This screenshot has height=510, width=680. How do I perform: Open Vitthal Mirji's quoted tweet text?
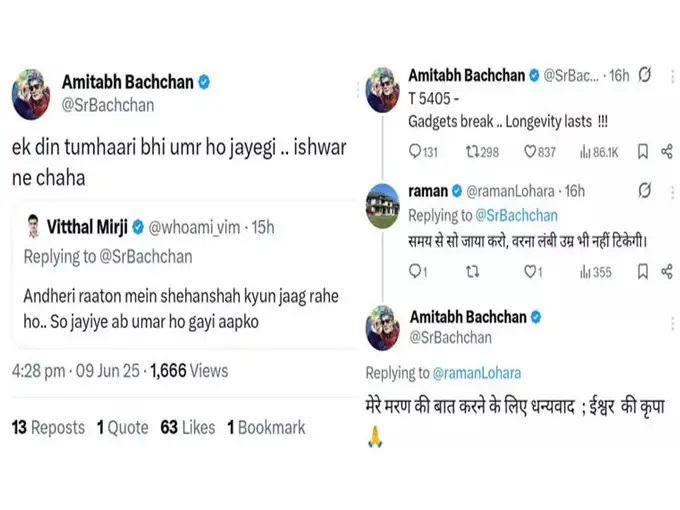pos(180,307)
